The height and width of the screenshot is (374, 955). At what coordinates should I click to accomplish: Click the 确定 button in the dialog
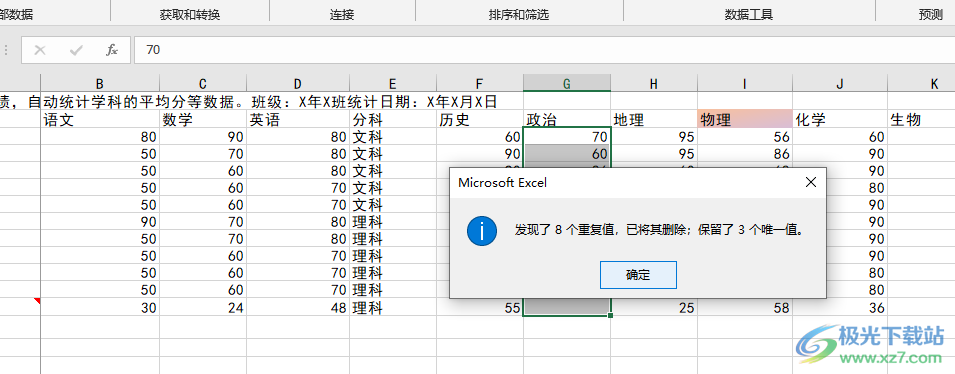point(638,275)
